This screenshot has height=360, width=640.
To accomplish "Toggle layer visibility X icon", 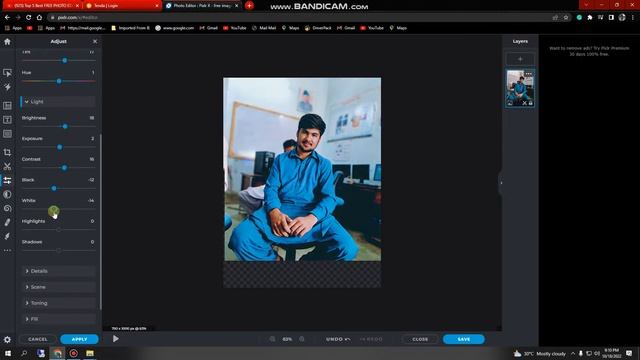I will (524, 103).
